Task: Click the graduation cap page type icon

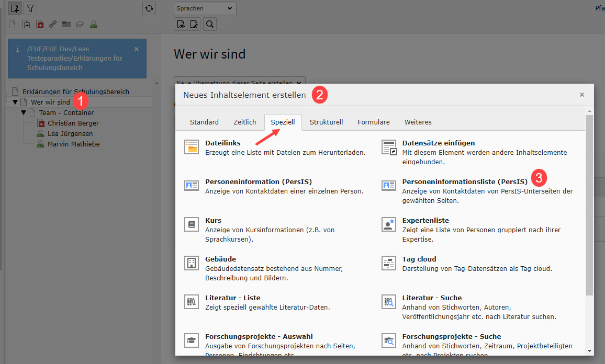Action: (x=80, y=24)
